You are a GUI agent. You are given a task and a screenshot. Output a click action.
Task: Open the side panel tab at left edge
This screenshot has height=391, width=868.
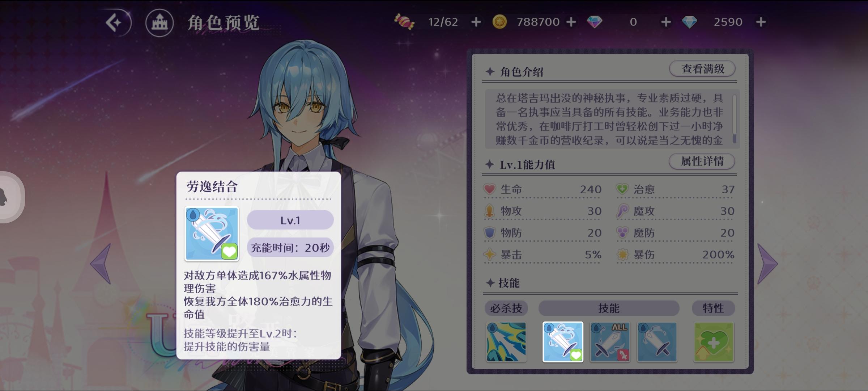(x=11, y=197)
